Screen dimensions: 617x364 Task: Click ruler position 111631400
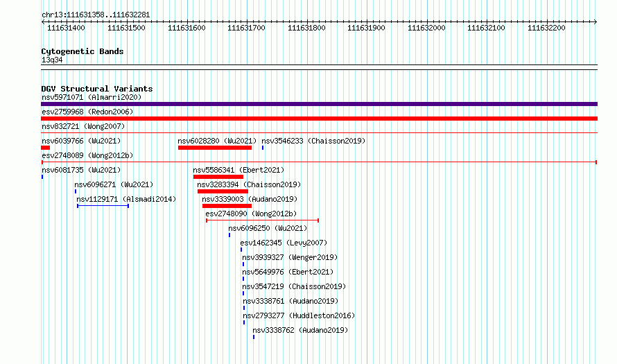[x=66, y=28]
